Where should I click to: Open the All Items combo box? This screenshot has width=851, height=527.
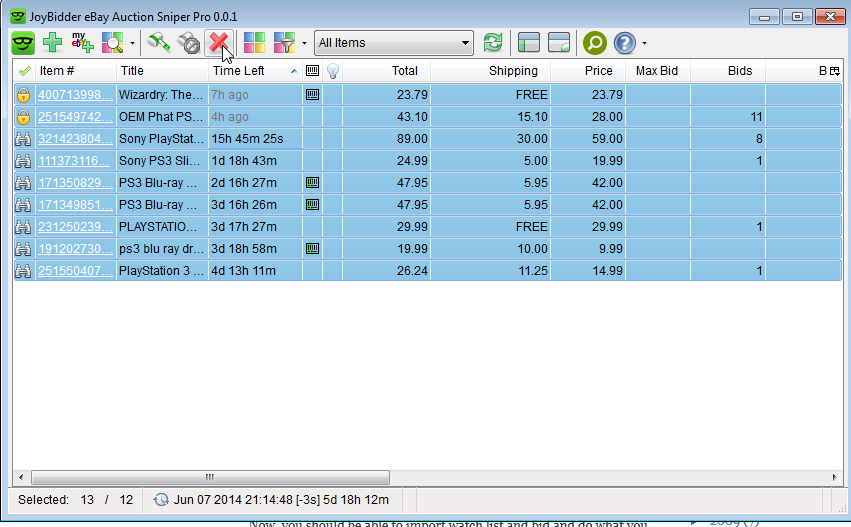click(x=393, y=42)
